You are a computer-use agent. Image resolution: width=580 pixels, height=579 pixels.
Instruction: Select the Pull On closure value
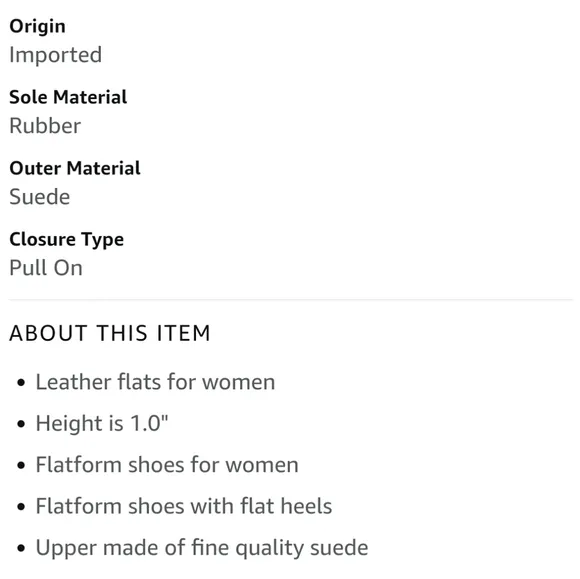pyautogui.click(x=46, y=268)
